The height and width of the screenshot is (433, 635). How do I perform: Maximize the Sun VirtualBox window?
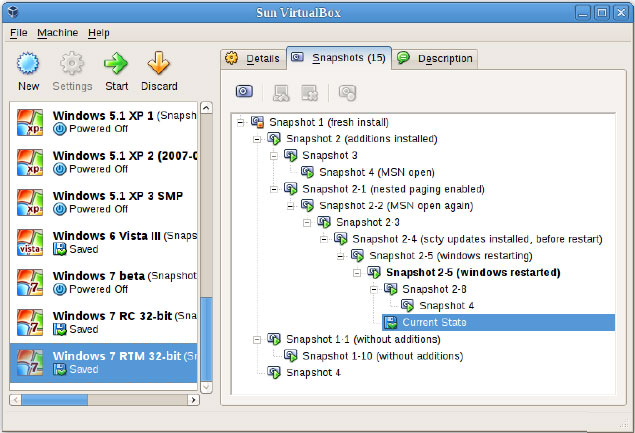(602, 13)
